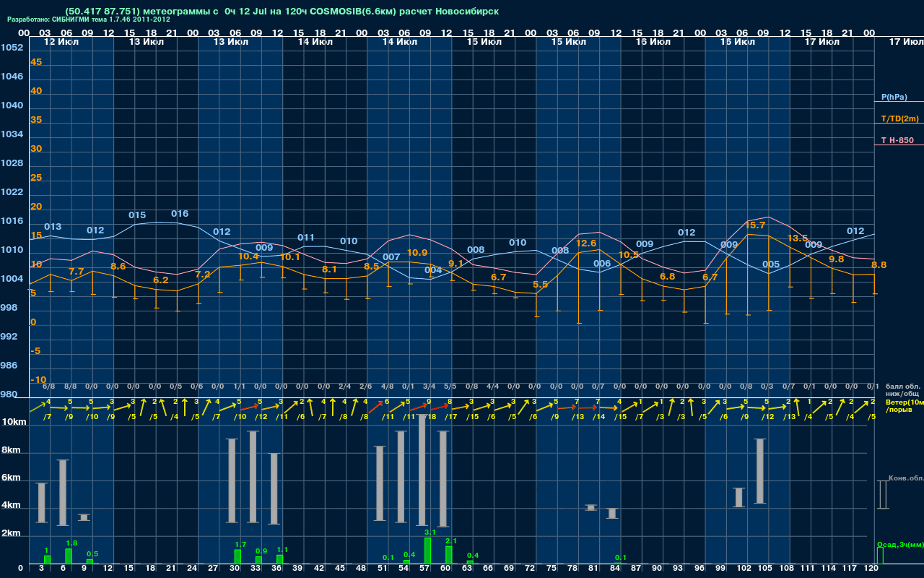This screenshot has height=578, width=924.
Task: Click the 016 pressure curve label
Action: (180, 214)
